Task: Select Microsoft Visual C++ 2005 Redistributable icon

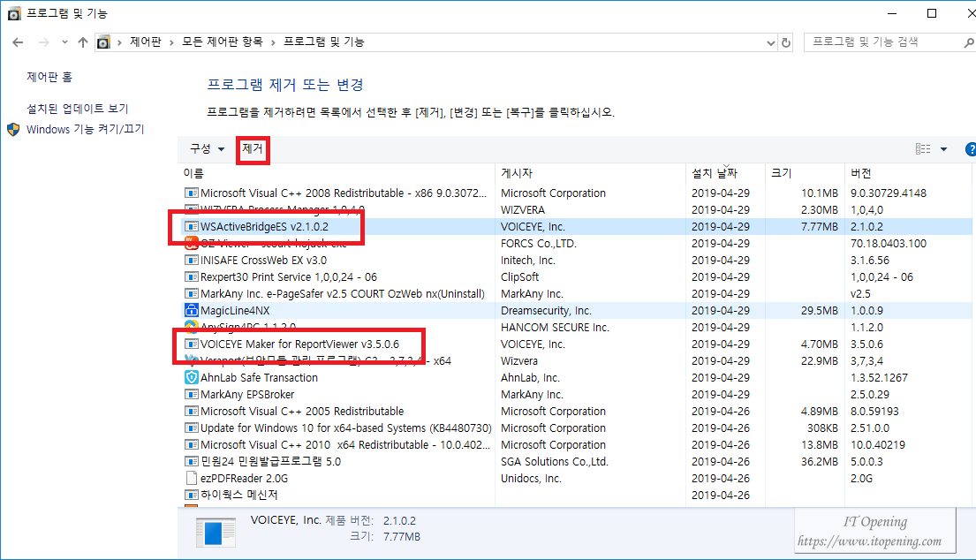Action: (191, 412)
